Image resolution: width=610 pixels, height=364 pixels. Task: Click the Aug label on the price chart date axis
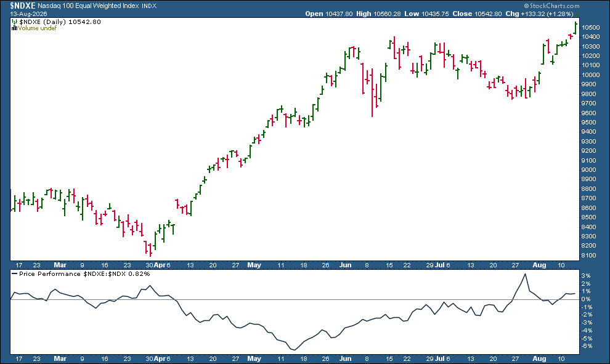(x=539, y=265)
